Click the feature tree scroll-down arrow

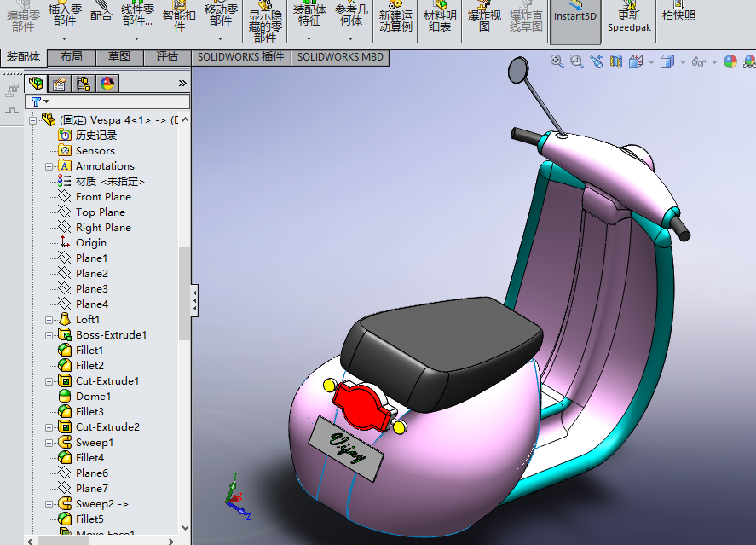tap(185, 528)
